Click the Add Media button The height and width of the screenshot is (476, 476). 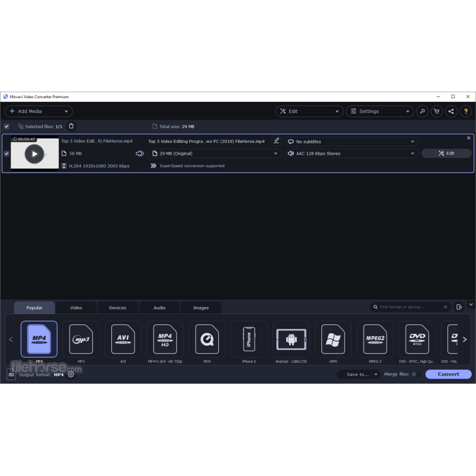[39, 111]
